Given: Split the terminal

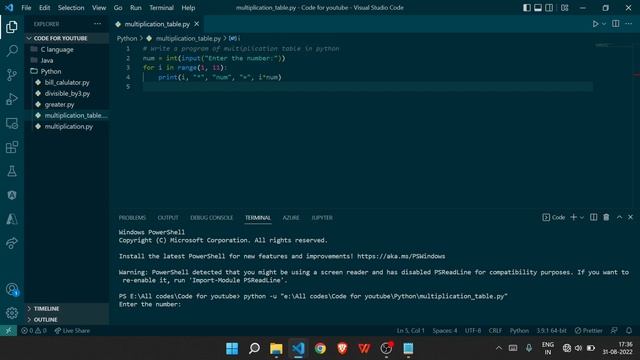Looking at the screenshot, I should pos(593,217).
